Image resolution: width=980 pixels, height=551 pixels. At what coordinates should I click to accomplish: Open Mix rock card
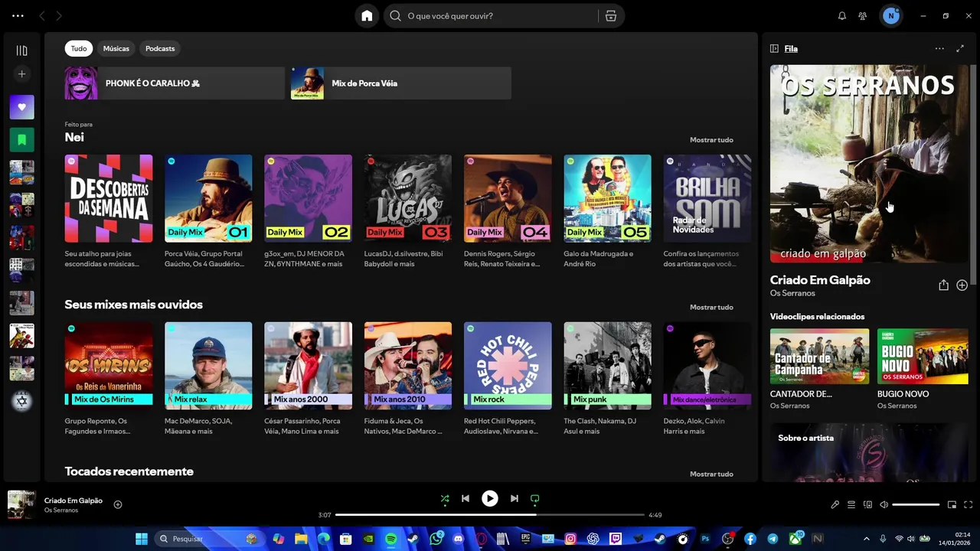click(508, 378)
